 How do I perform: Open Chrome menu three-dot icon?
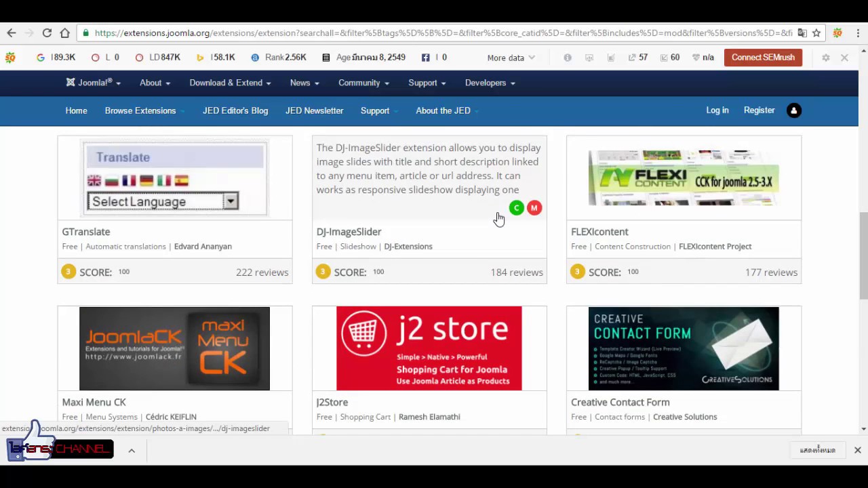[x=858, y=33]
